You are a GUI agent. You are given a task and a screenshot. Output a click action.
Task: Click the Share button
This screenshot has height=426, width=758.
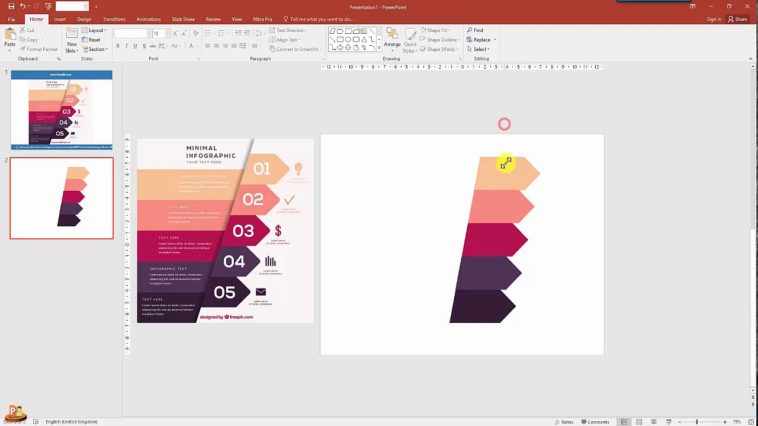click(739, 19)
